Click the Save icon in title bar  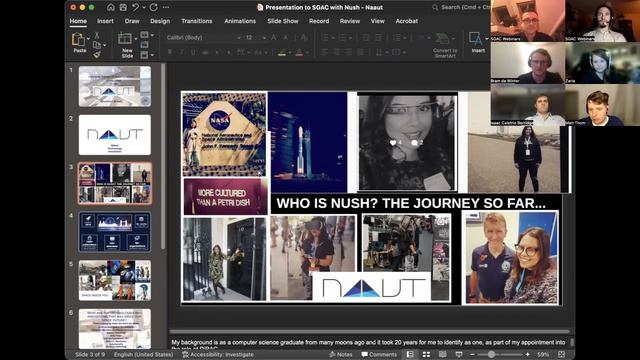(x=123, y=7)
